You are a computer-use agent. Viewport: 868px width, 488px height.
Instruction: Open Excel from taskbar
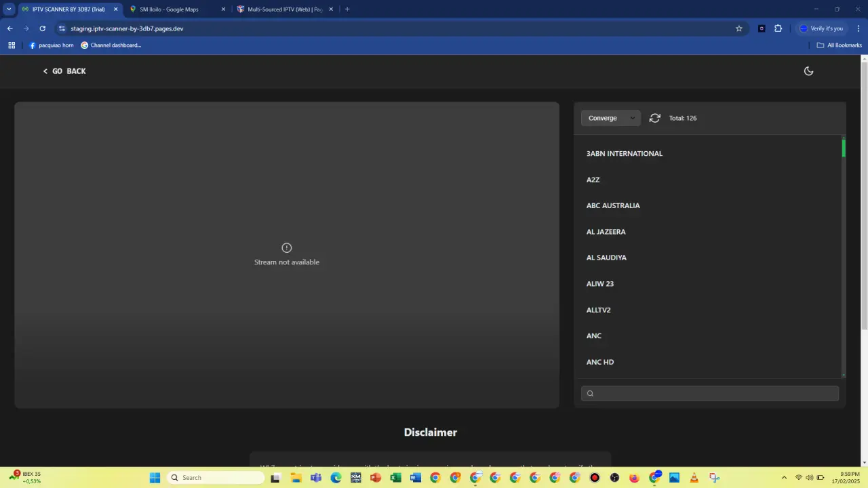pos(395,478)
